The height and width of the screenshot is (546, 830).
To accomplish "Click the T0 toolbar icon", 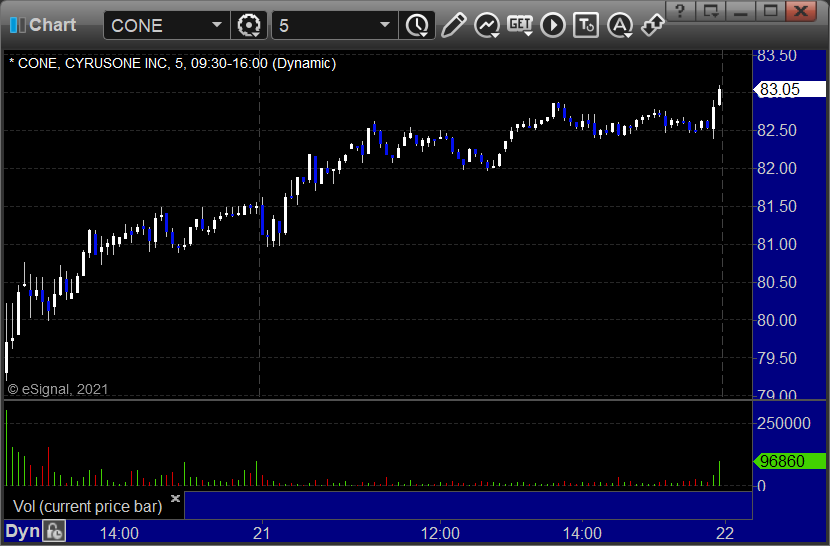I will [x=586, y=25].
